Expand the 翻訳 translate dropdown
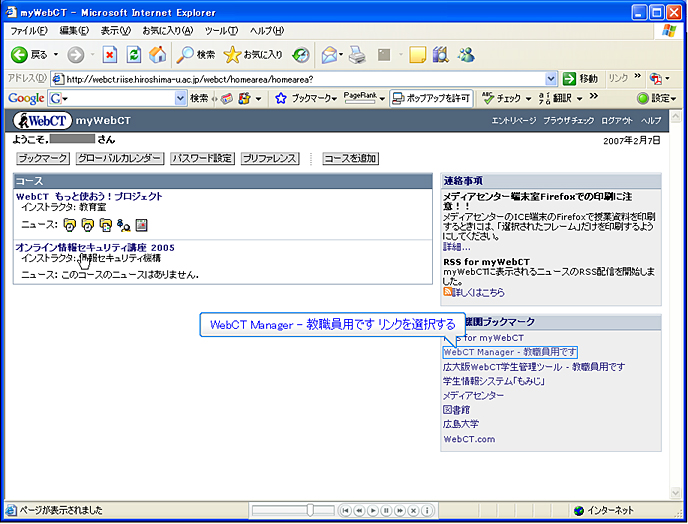Viewport: 688px width, 524px height. click(x=579, y=99)
